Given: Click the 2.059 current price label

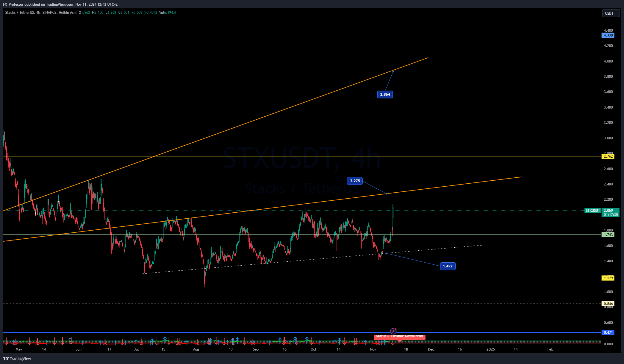Looking at the screenshot, I should [x=608, y=211].
